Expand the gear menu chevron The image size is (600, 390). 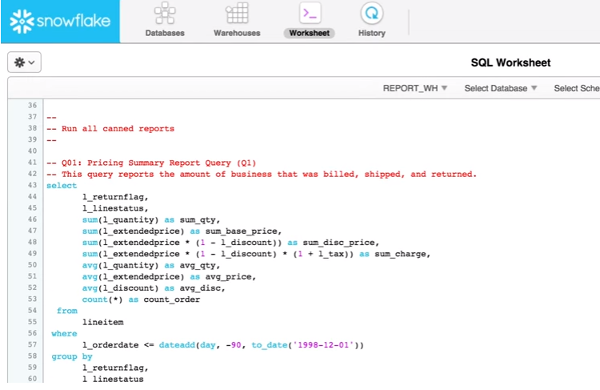coord(32,62)
